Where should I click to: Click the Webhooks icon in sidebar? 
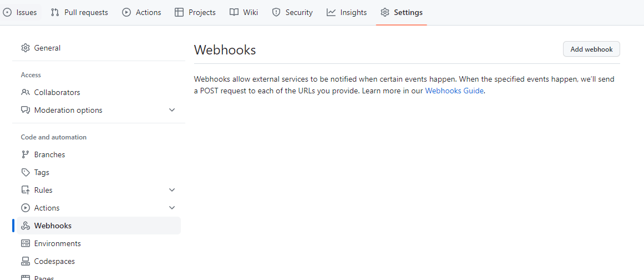26,226
